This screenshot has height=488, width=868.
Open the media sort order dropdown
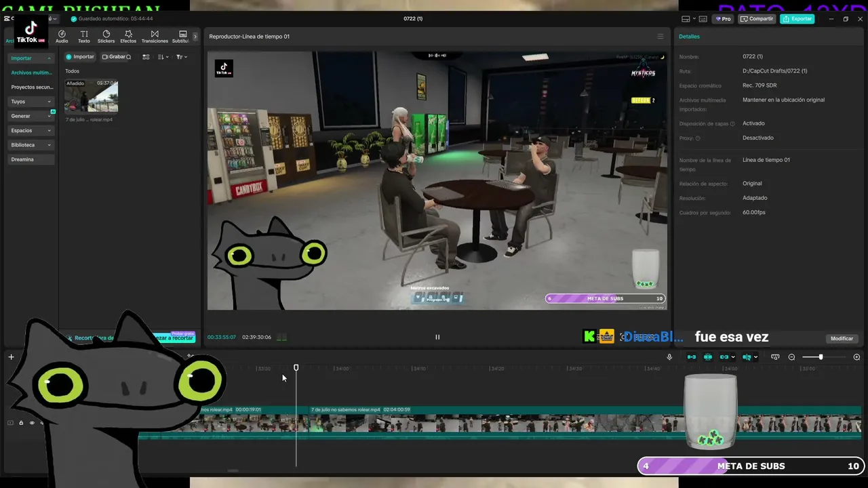(x=163, y=57)
